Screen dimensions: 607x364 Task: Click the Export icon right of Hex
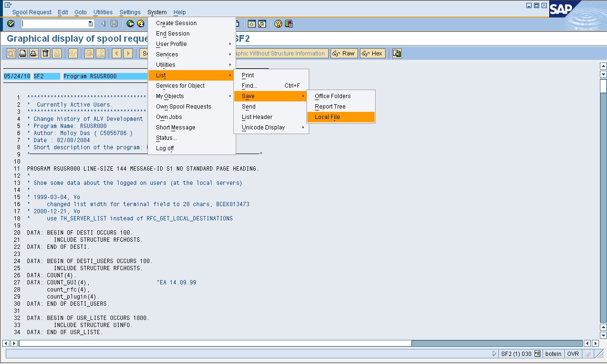coord(397,54)
